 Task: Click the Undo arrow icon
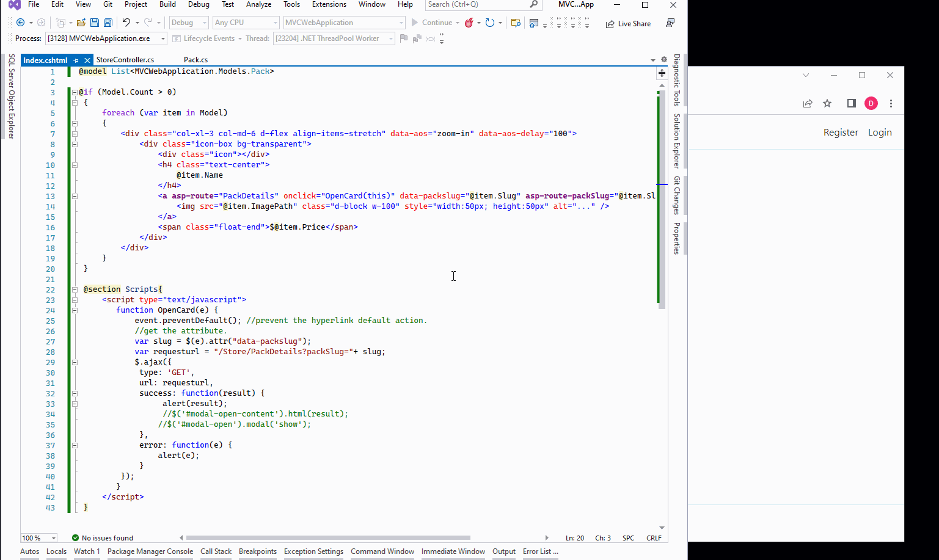click(x=126, y=23)
